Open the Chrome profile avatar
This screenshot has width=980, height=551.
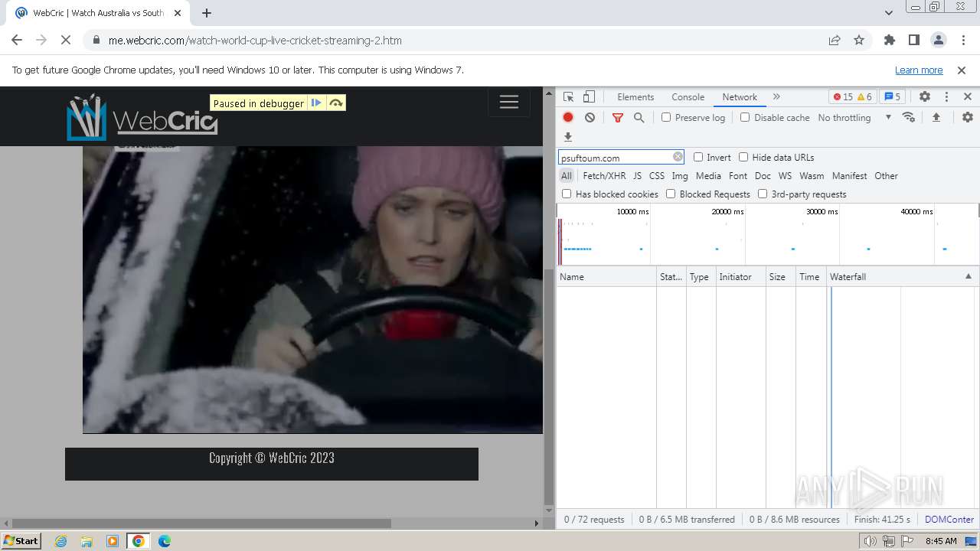[938, 41]
